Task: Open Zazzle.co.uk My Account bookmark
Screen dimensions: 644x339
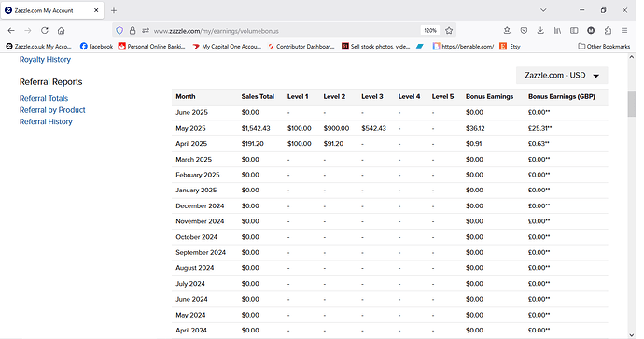Action: tap(38, 47)
